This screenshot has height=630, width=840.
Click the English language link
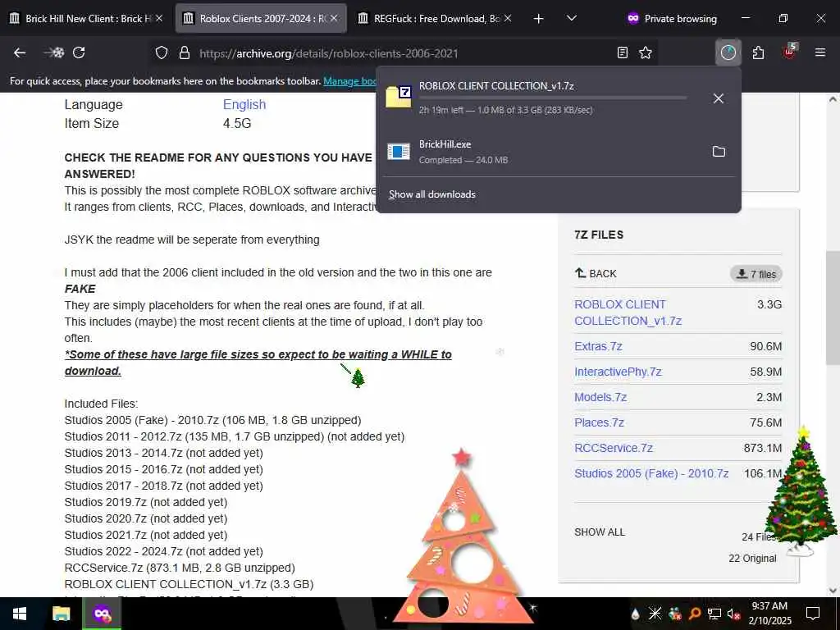[x=244, y=104]
